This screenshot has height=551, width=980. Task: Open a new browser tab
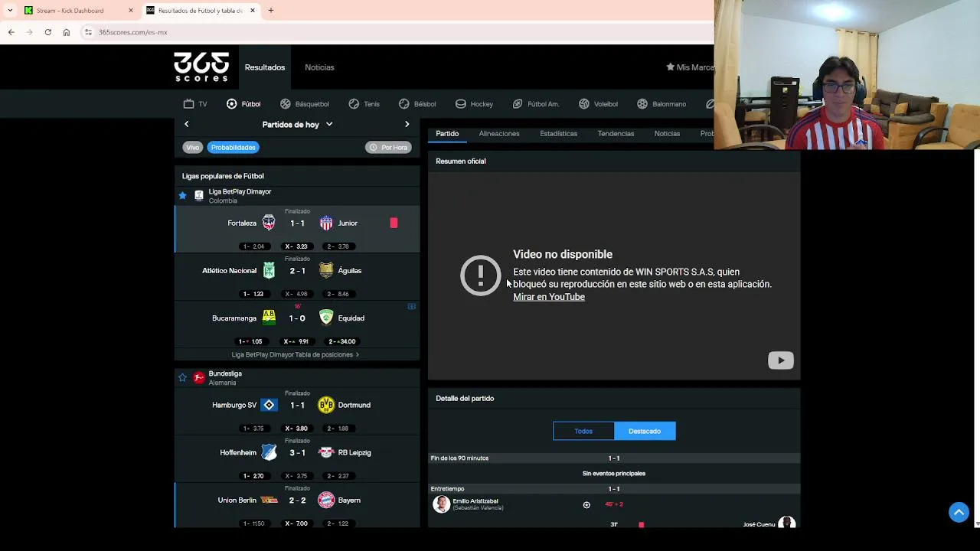tap(270, 11)
